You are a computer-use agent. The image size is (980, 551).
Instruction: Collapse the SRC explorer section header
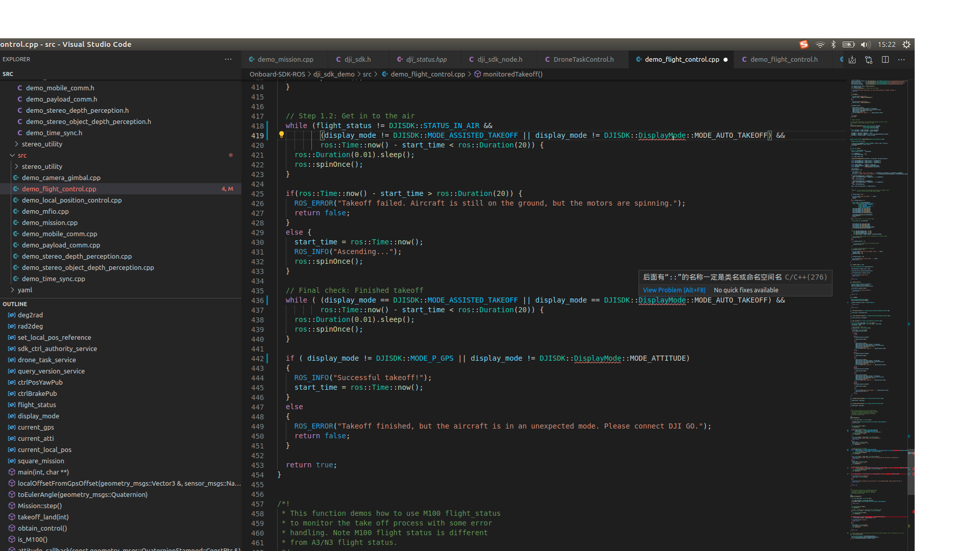pyautogui.click(x=120, y=74)
